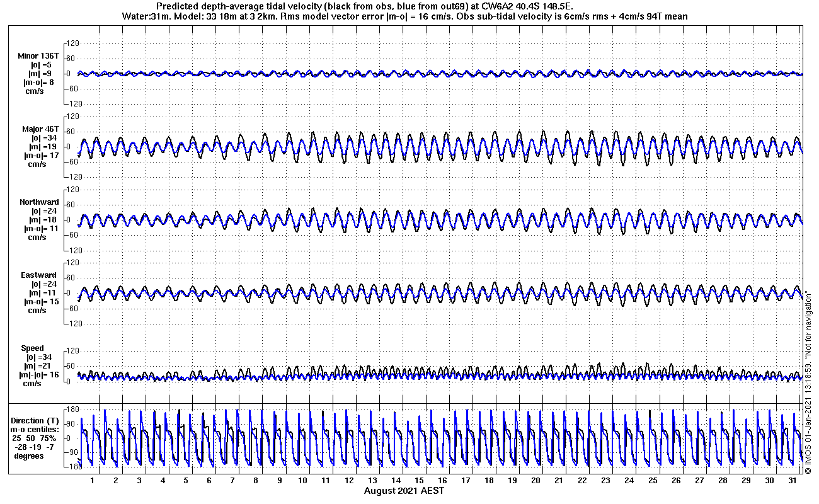
Task: Click the '|m-o|= 15' value under Eastward
Action: coord(42,302)
